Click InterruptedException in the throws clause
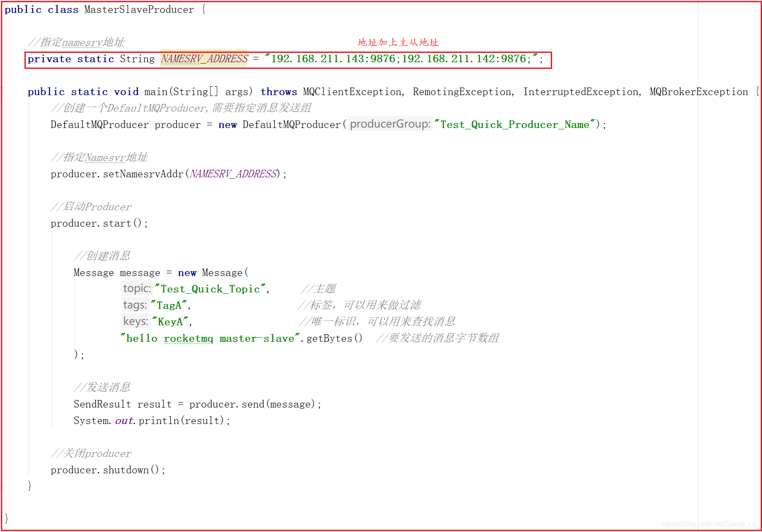This screenshot has width=762, height=532. coord(581,92)
